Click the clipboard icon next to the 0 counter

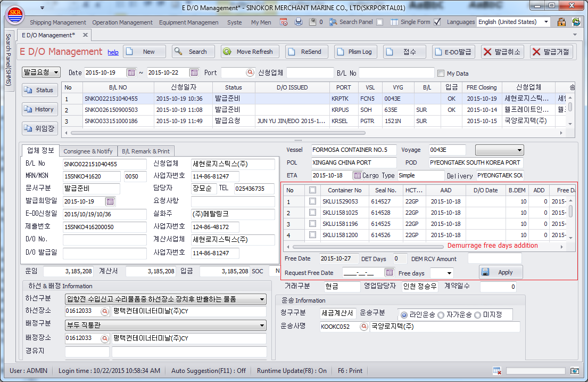pyautogui.click(x=312, y=22)
